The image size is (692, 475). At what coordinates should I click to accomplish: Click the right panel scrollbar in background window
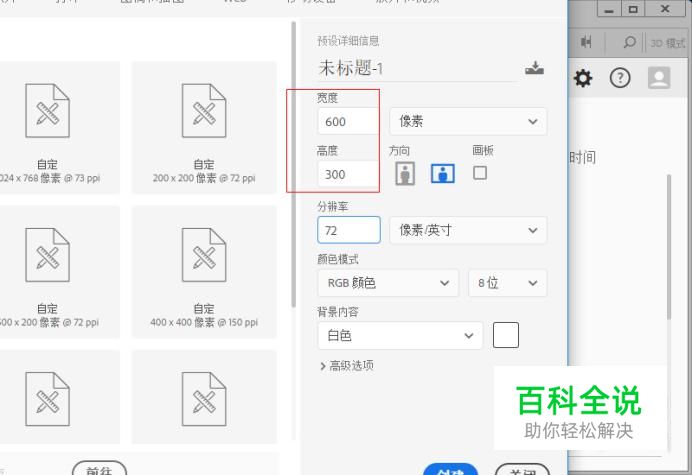click(x=669, y=247)
